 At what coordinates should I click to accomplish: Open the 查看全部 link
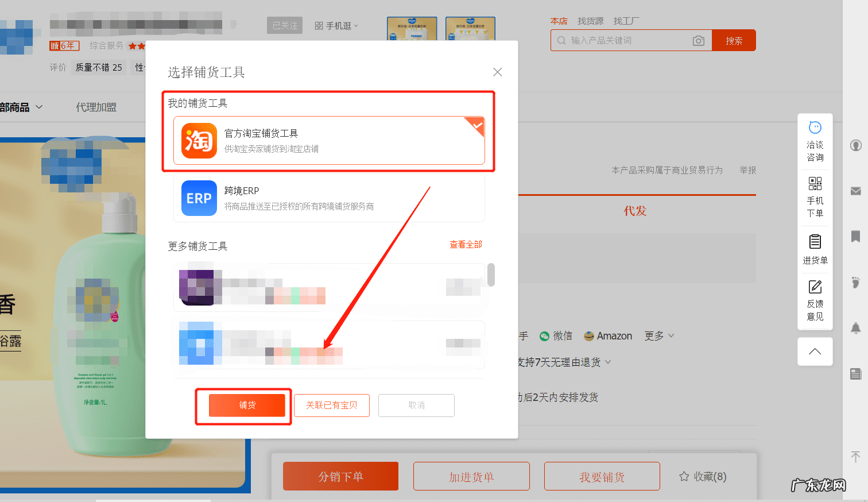(466, 244)
